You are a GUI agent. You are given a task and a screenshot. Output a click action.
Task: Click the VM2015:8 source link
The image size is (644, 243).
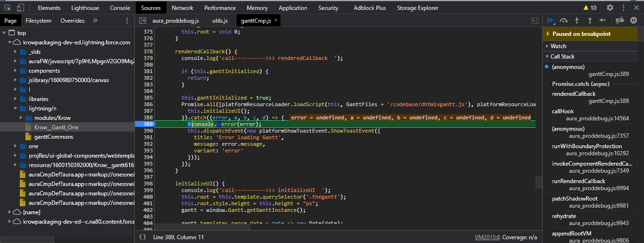[x=487, y=237]
